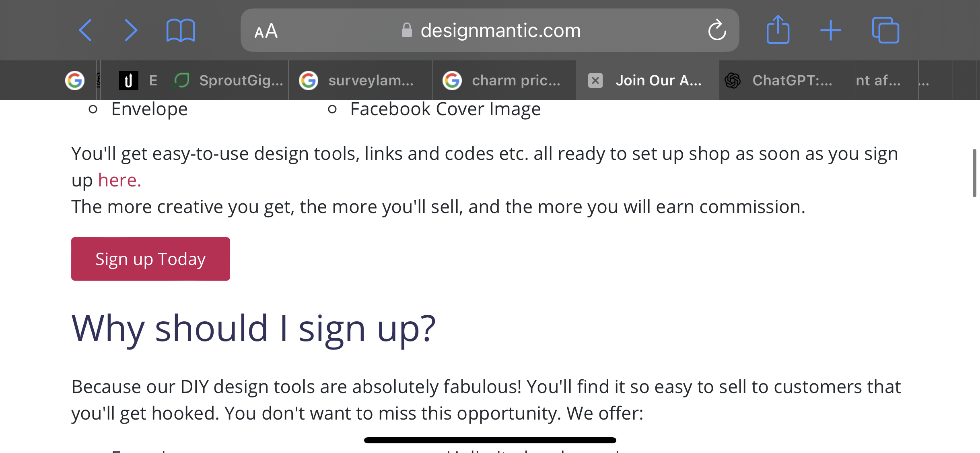The width and height of the screenshot is (980, 453).
Task: Click the page scrollbar on the right
Action: [974, 173]
